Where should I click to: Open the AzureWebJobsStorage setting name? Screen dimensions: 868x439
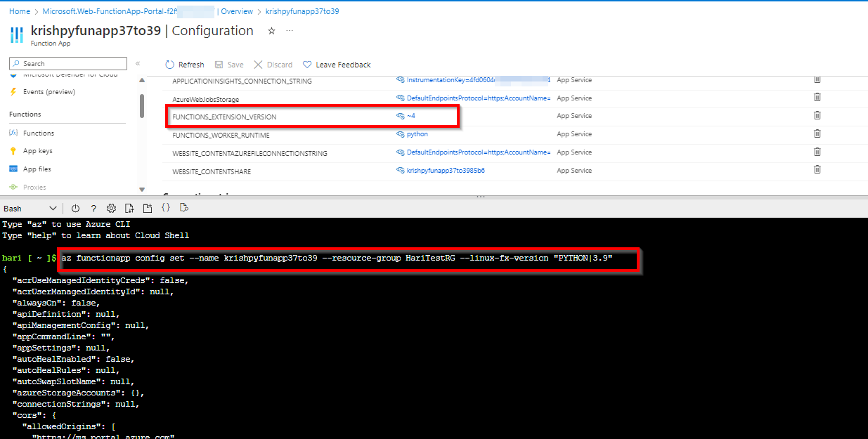(206, 100)
